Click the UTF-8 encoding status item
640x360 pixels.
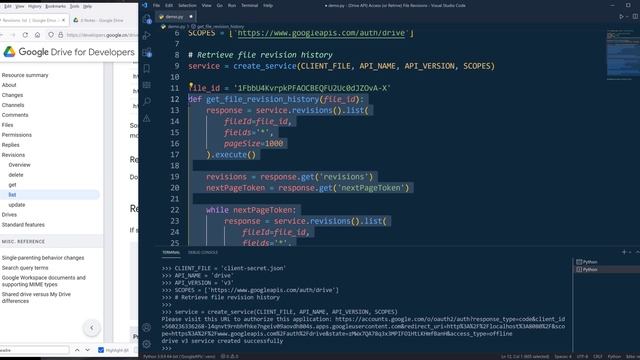pos(582,356)
